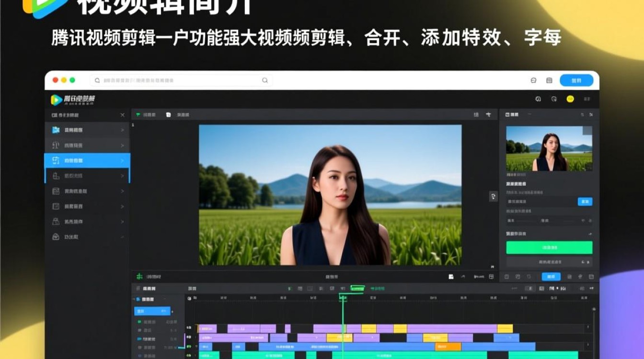Click the white square icon in the timeline header bar
This screenshot has width=644, height=359.
tap(451, 277)
